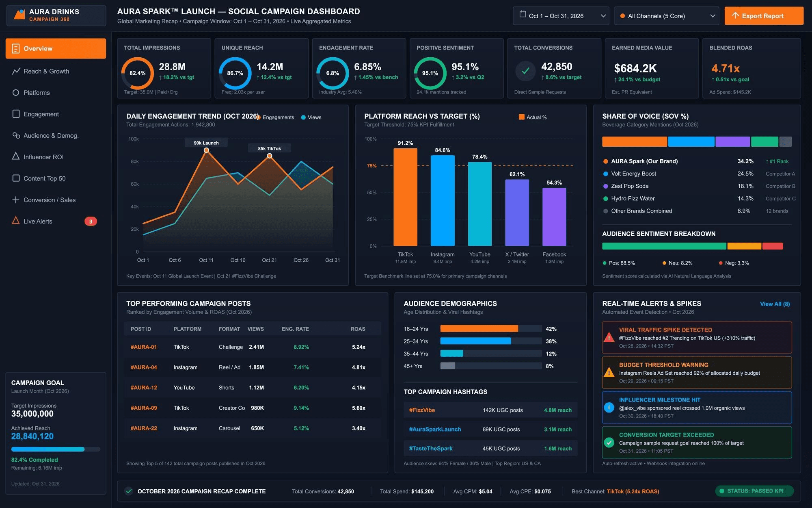Toggle the Engagements series in chart legend
This screenshot has height=508, width=812.
[x=276, y=117]
